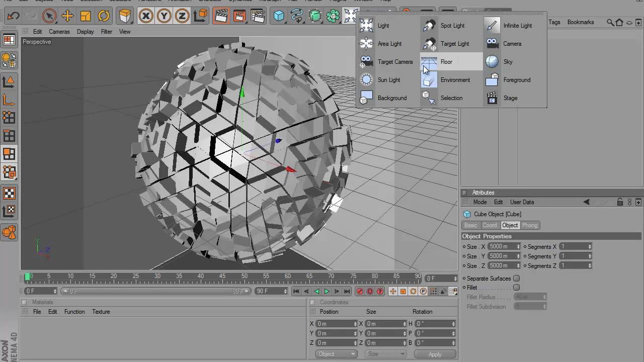
Task: Click the green playhead at frame 0
Action: tap(27, 277)
